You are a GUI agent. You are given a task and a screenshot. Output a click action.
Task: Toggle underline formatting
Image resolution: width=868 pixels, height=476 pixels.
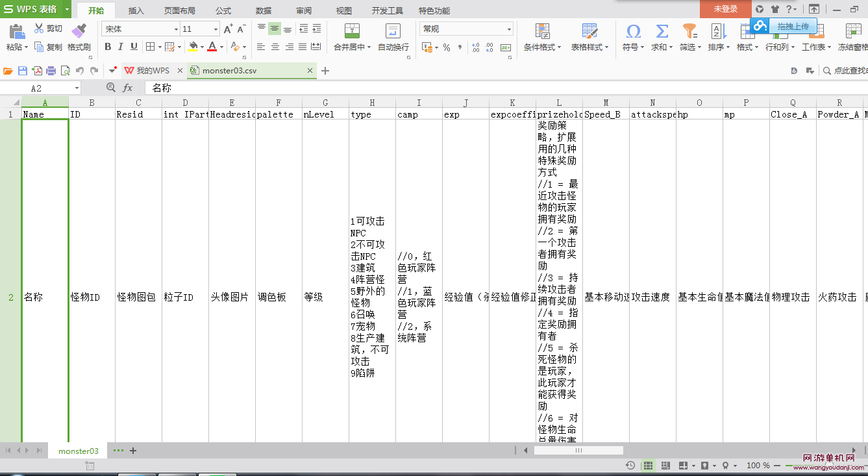pos(134,47)
